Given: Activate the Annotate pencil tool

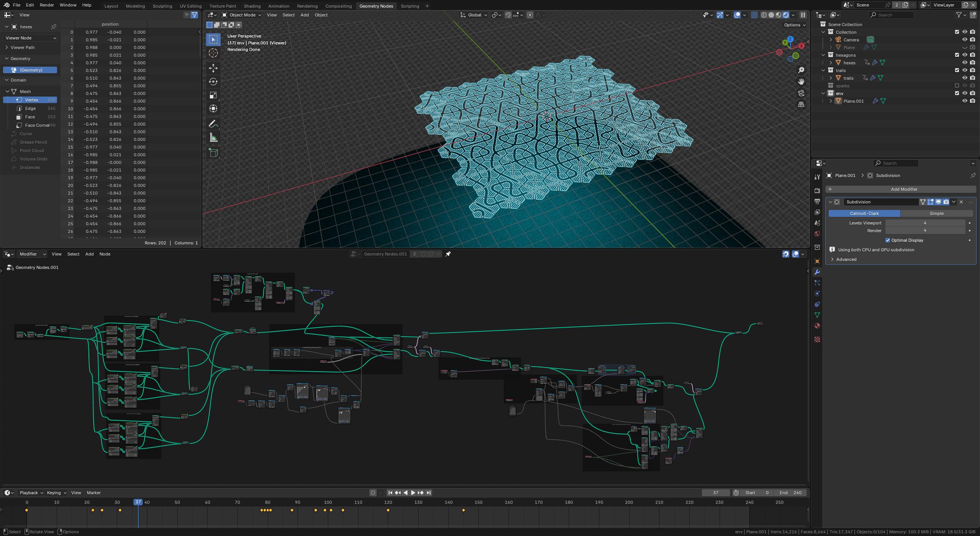Looking at the screenshot, I should pyautogui.click(x=213, y=124).
